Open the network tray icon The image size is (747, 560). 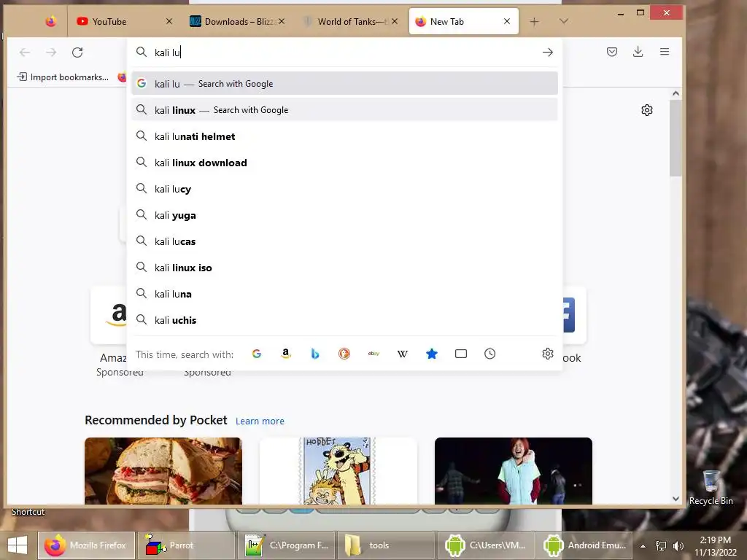coord(661,546)
